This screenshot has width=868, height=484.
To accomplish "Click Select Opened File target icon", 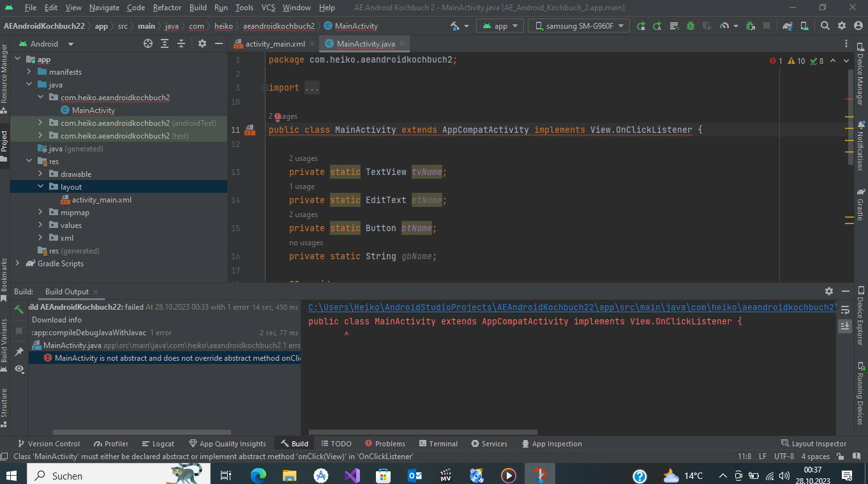I will (x=148, y=44).
